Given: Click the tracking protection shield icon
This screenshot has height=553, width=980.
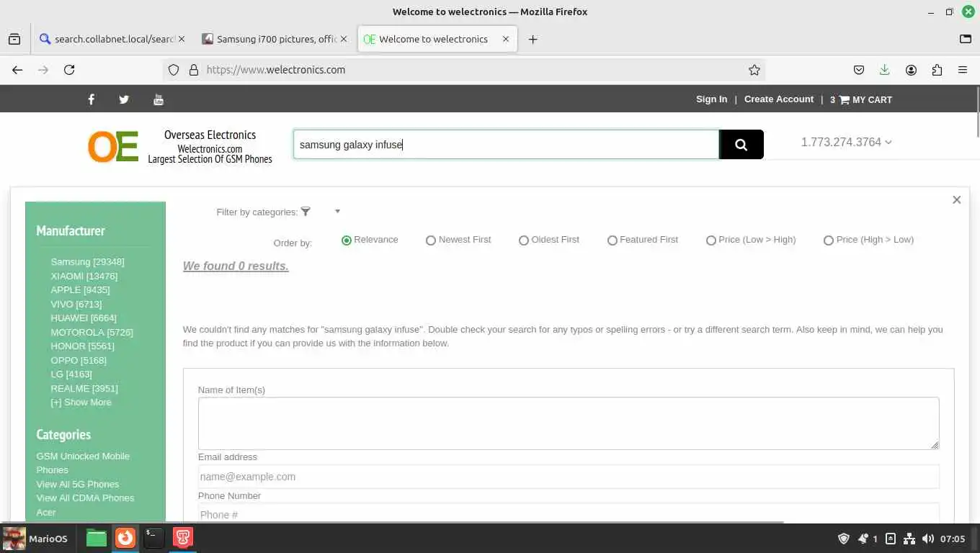Looking at the screenshot, I should [x=173, y=70].
